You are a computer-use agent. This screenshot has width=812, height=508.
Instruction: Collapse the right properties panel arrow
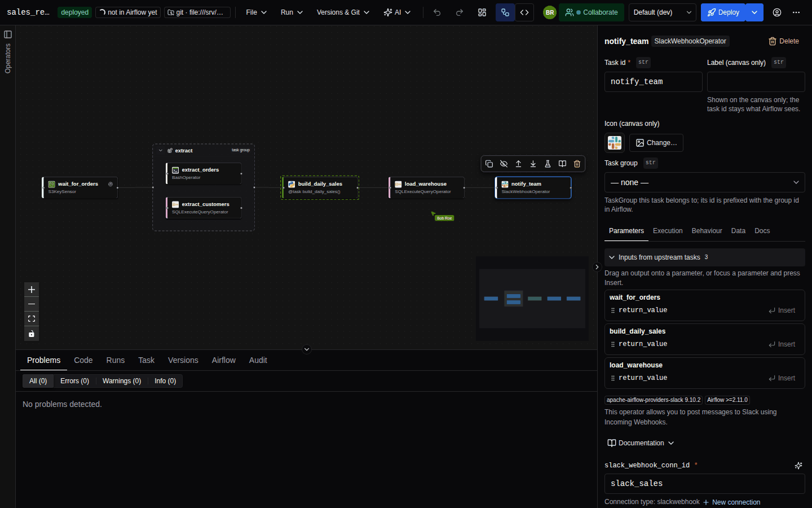coord(597,267)
